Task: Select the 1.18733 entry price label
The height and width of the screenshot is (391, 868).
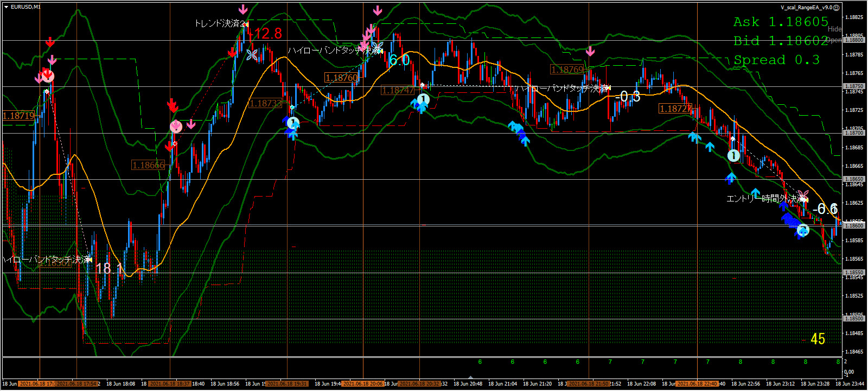Action: point(265,103)
